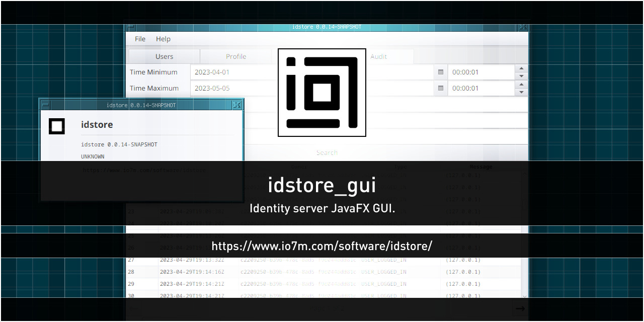Select audit row number 27
Viewport: 644px width, 322px height.
point(131,260)
